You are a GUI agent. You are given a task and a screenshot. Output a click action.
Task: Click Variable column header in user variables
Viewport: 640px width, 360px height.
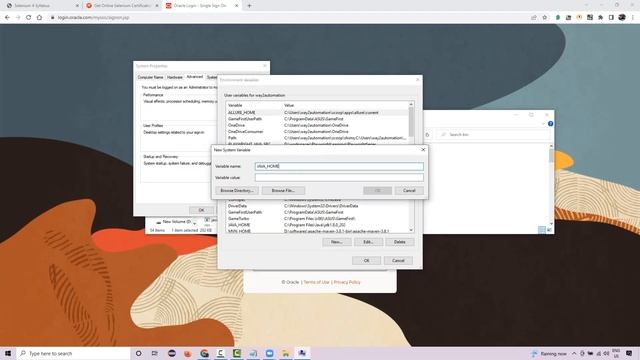235,105
